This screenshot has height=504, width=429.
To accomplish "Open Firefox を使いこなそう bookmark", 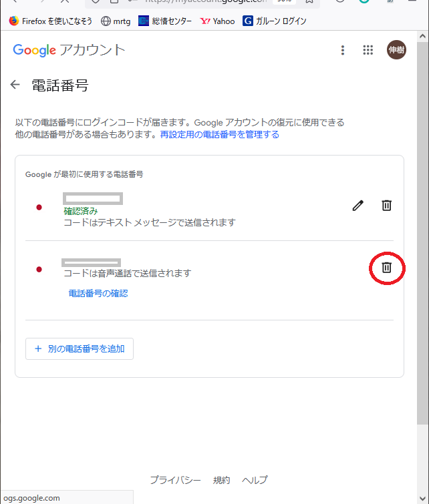I will pos(51,21).
